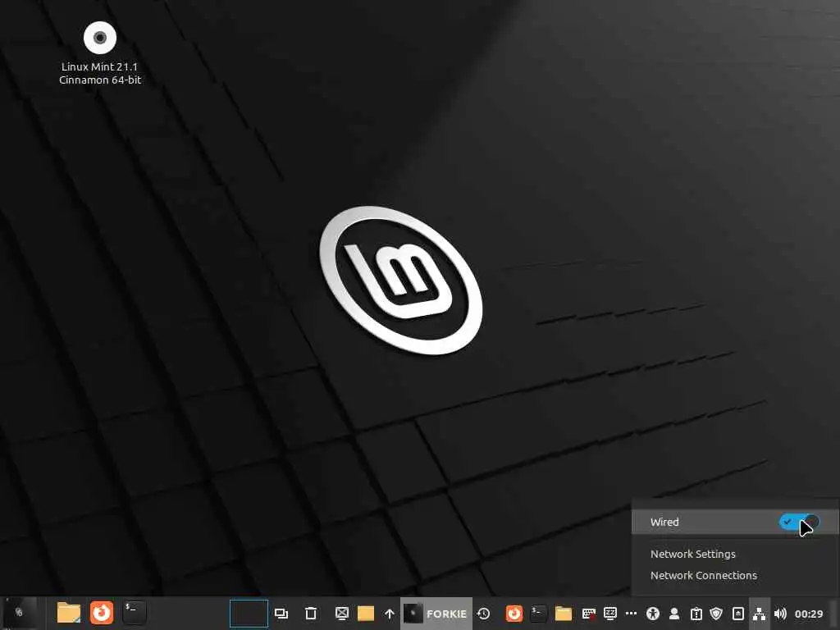Open Files launcher beside the Mint menu button

69,612
